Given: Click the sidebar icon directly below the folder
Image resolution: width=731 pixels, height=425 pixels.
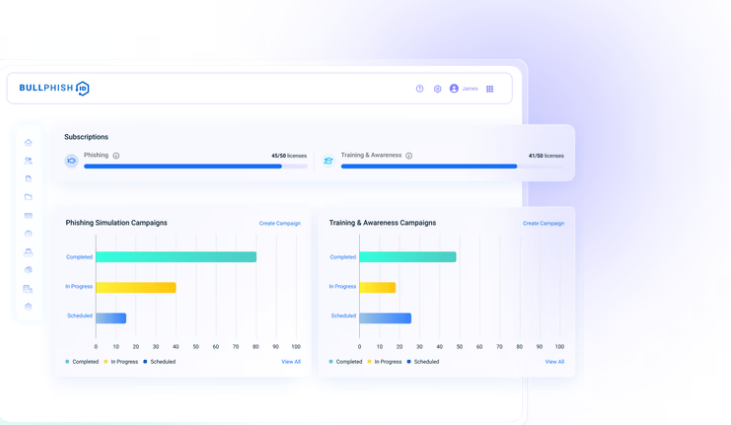Looking at the screenshot, I should click(x=28, y=215).
